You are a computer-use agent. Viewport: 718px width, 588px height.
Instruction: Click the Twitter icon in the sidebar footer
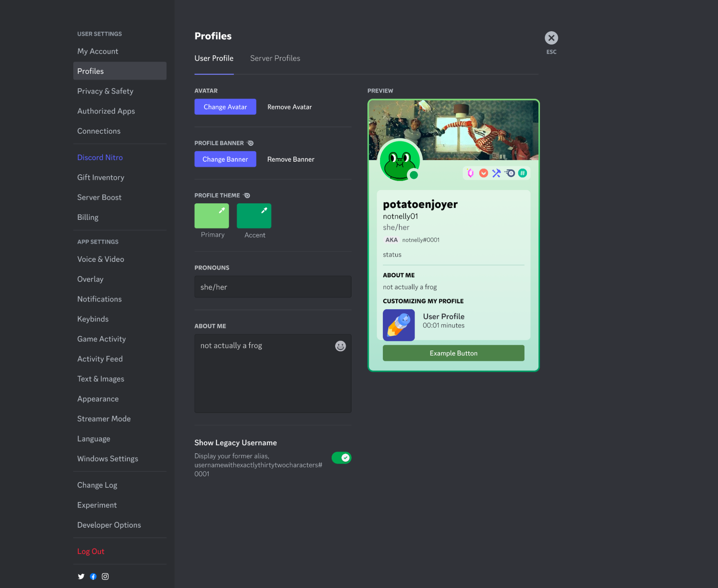click(81, 576)
